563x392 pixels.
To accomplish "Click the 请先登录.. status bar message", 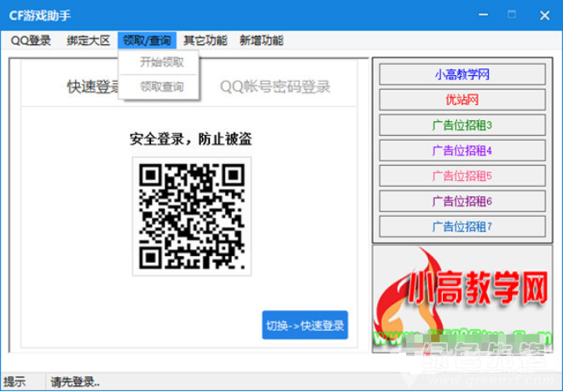I will coord(75,382).
